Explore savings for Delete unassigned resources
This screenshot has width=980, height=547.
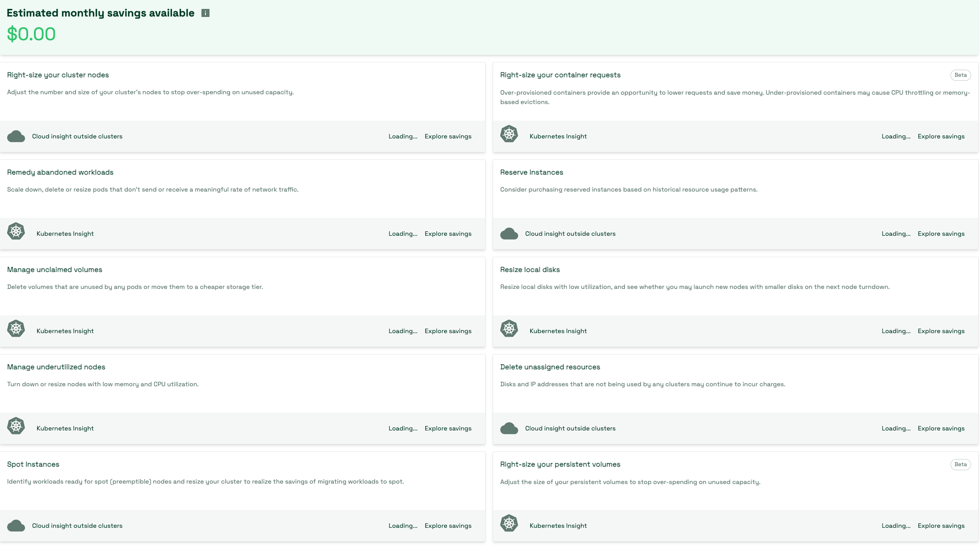(x=941, y=428)
